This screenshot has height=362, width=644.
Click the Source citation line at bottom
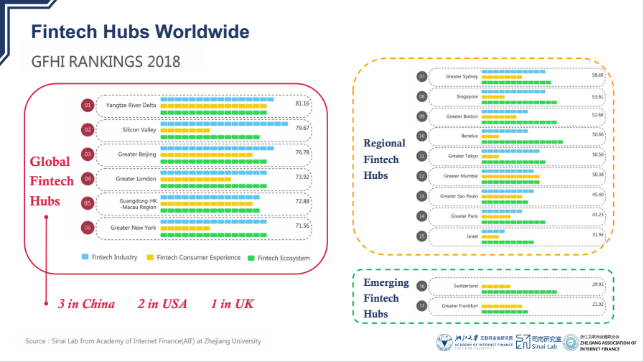143,341
